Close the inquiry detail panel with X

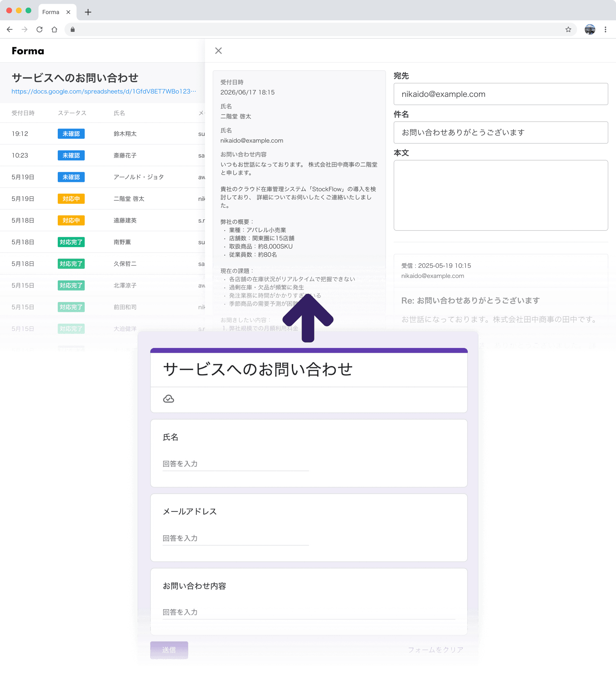[218, 51]
